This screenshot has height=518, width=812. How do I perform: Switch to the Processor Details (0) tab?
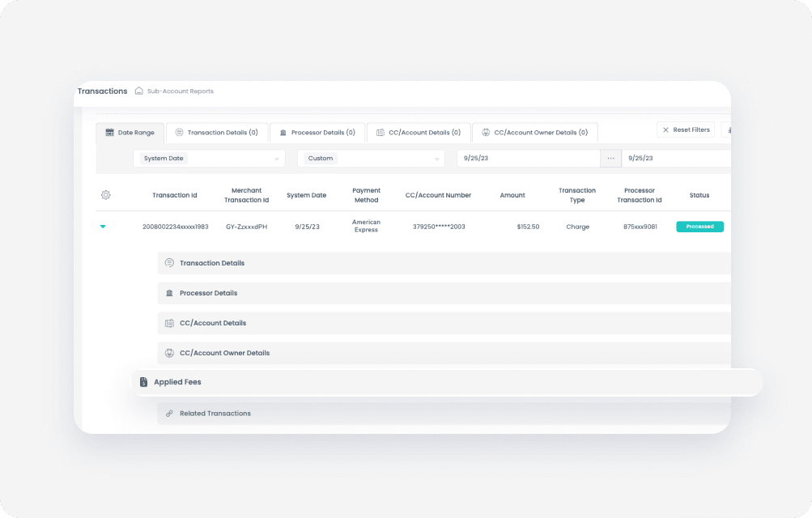point(317,133)
